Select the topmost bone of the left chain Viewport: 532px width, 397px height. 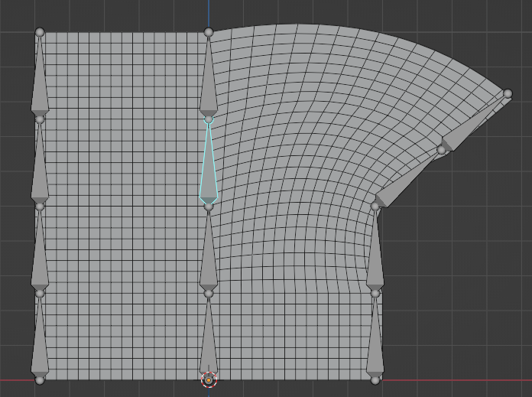[x=40, y=84]
